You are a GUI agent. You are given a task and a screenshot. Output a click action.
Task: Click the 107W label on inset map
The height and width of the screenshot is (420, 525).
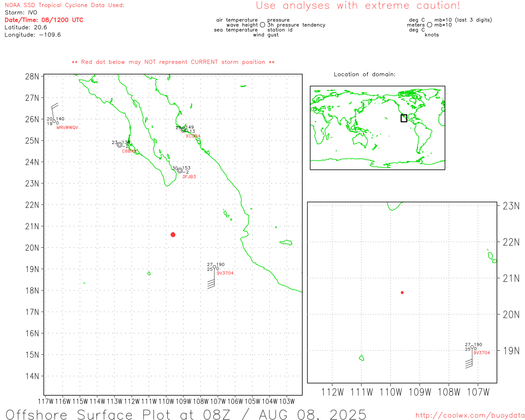(478, 392)
